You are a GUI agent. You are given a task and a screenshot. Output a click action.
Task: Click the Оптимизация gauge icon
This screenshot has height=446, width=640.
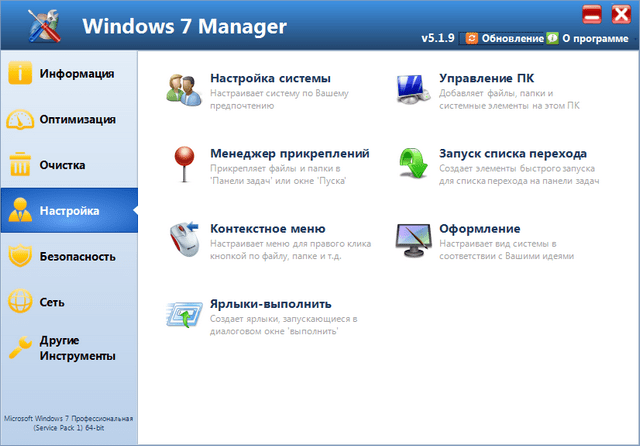20,119
